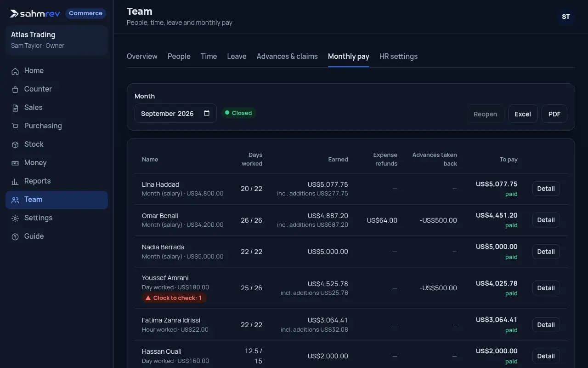
Task: Open the calendar picker icon in Month field
Action: pyautogui.click(x=207, y=113)
